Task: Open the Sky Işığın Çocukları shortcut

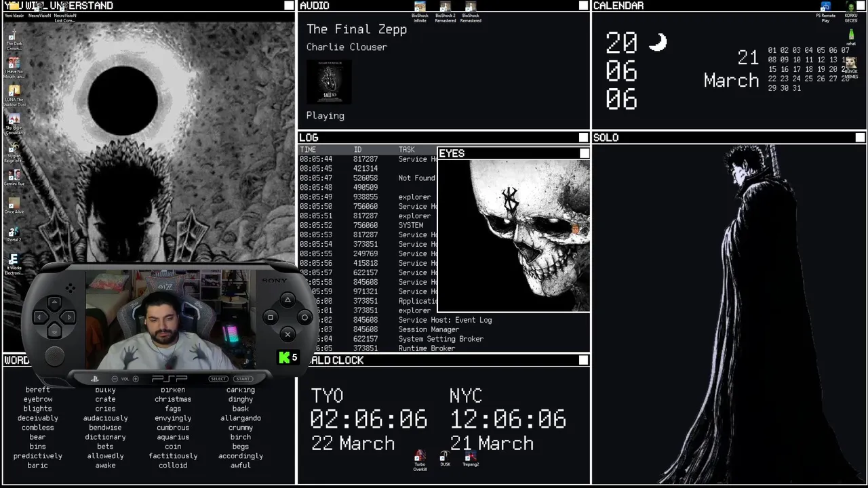Action: tap(14, 124)
